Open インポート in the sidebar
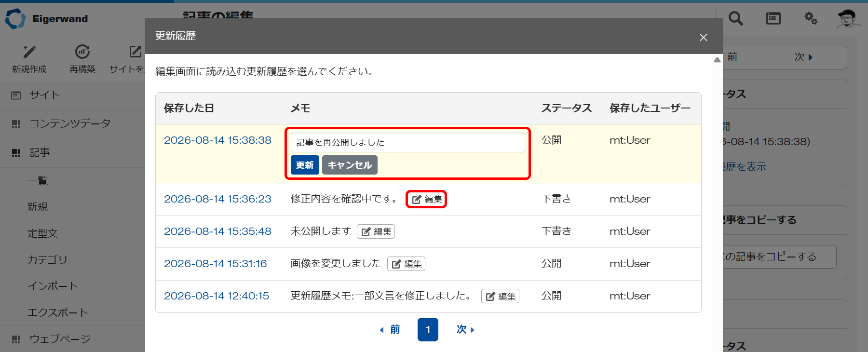Viewport: 868px width, 352px height. click(x=53, y=286)
